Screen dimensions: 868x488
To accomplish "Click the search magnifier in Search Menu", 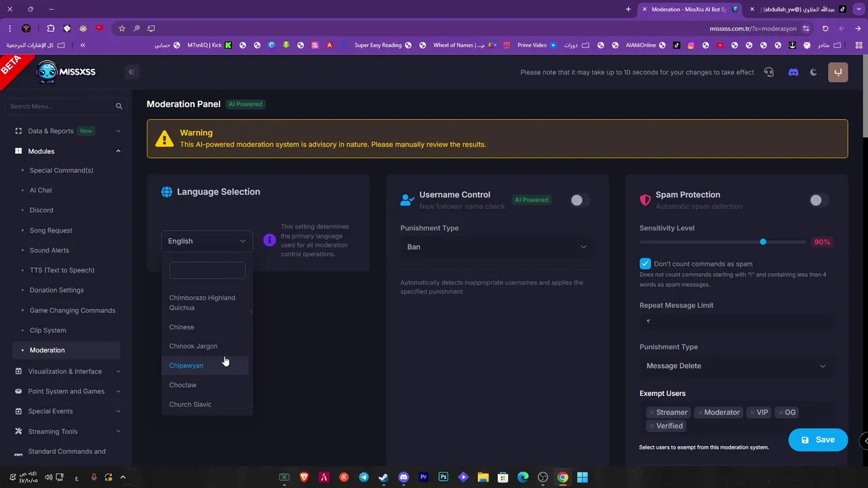I will click(x=119, y=106).
